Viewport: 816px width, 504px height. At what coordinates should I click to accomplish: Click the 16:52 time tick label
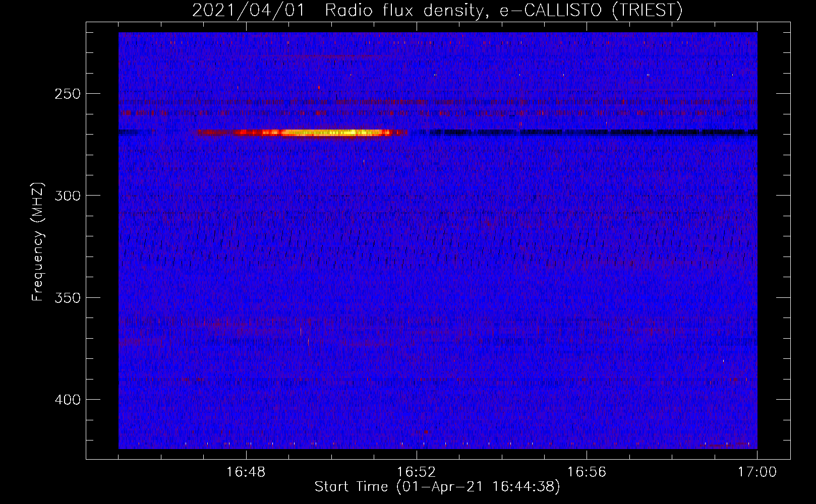click(x=416, y=472)
